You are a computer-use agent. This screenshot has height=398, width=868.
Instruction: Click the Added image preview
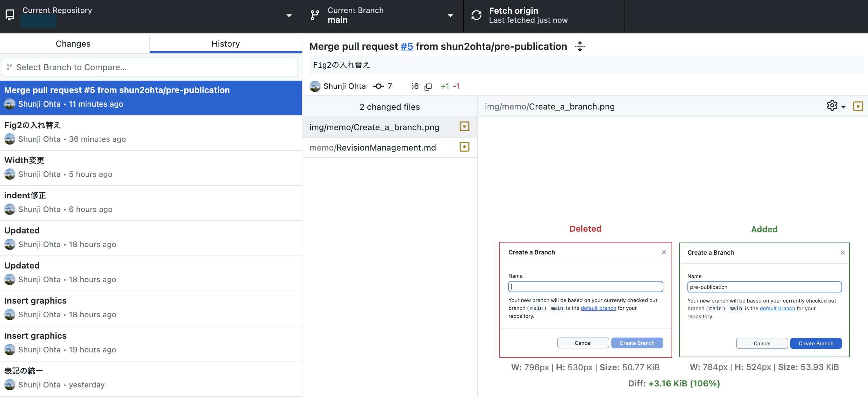coord(764,300)
